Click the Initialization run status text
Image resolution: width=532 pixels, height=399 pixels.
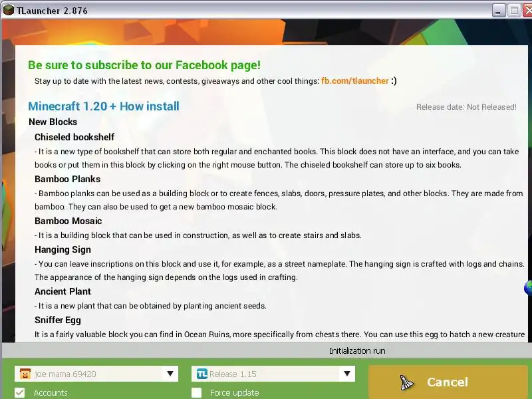coord(357,351)
